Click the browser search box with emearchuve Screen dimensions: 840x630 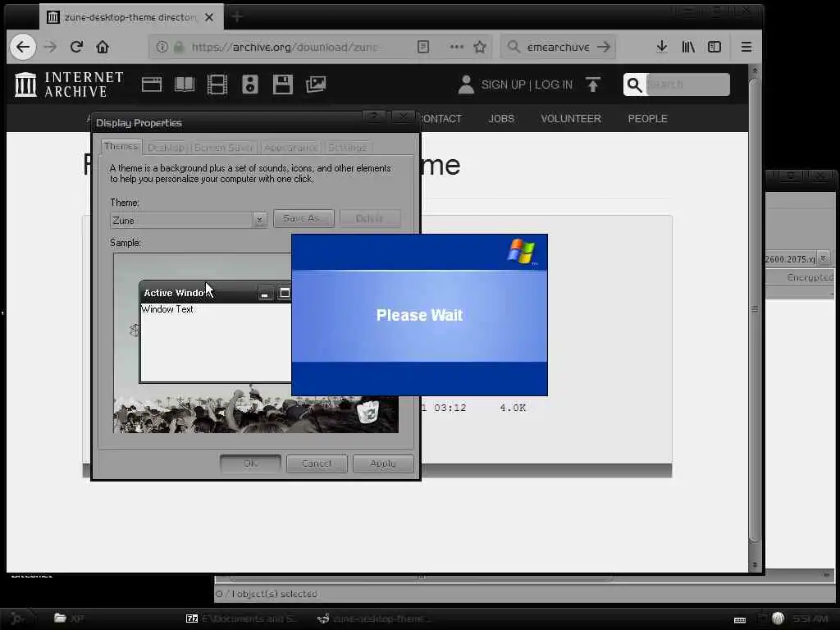558,47
